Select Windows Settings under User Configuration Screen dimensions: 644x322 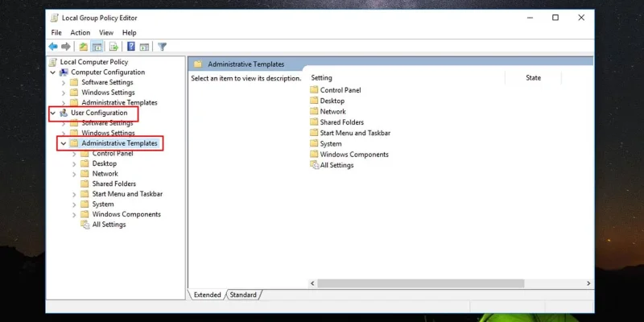(x=108, y=133)
